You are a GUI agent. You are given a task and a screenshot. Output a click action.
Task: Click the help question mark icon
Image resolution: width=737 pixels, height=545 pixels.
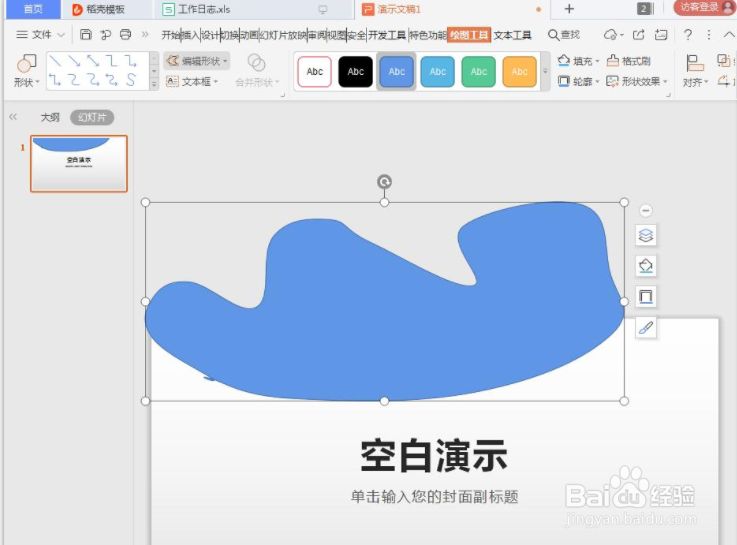688,35
